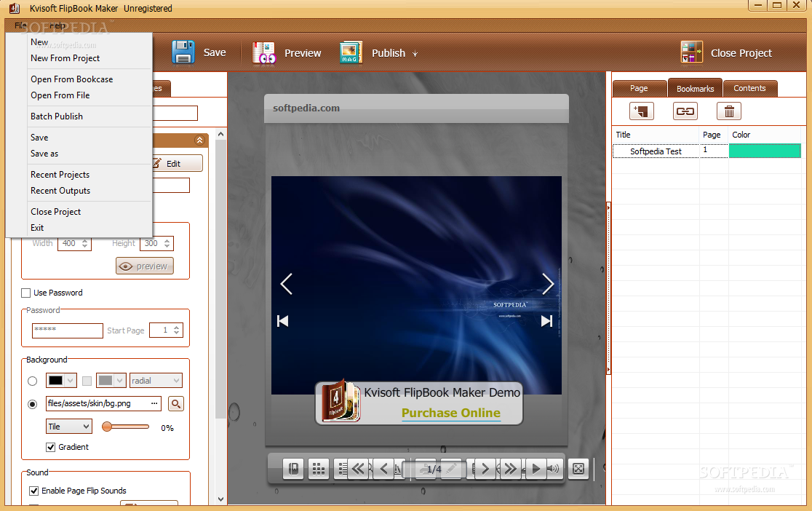Viewport: 812px width, 511px height.
Task: Choose Exit from the File menu
Action: pyautogui.click(x=37, y=228)
